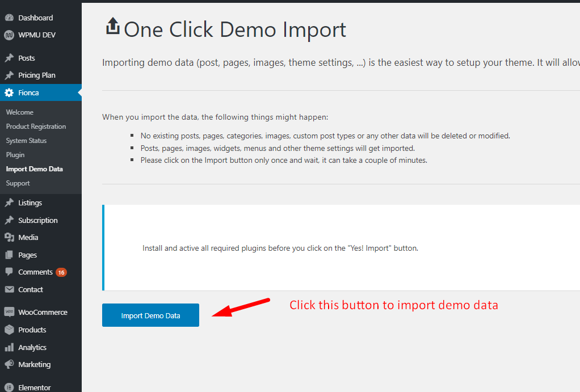
Task: Open Analytics via the bar chart icon
Action: [x=10, y=347]
